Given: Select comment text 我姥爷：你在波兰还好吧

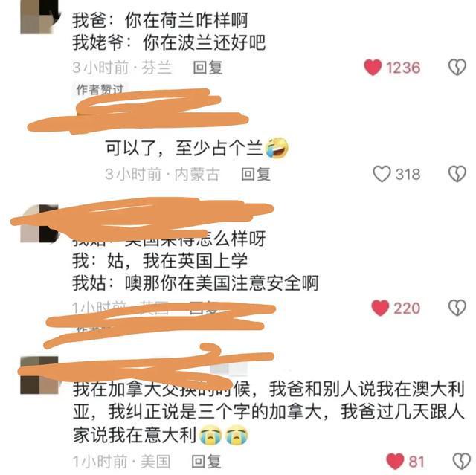Looking at the screenshot, I should tap(169, 42).
